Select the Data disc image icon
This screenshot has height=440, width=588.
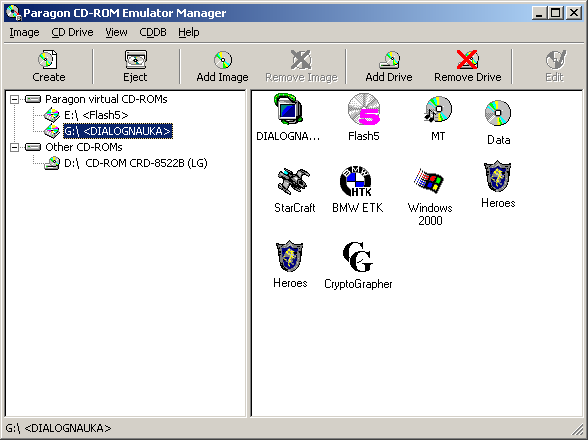pos(498,113)
